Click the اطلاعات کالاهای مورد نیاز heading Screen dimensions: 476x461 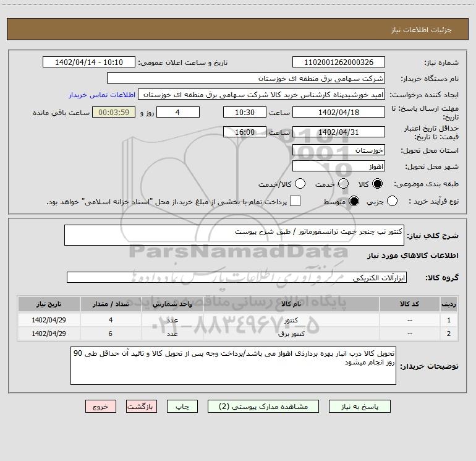pos(412,256)
